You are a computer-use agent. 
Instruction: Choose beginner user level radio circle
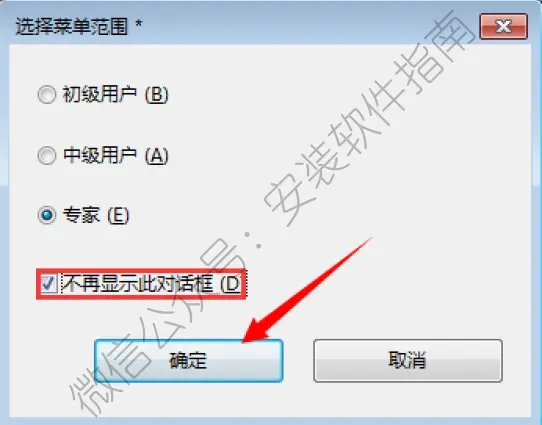pos(47,95)
